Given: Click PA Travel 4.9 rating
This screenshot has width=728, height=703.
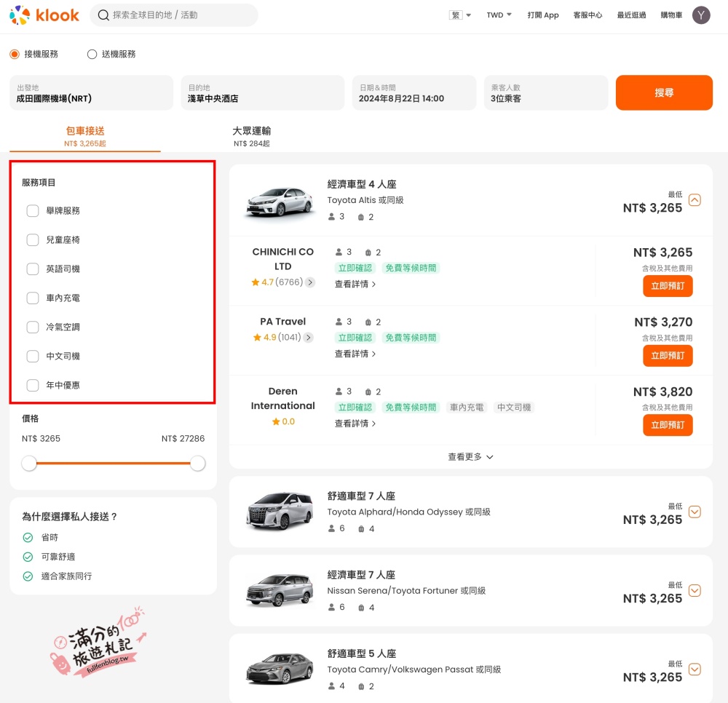Looking at the screenshot, I should (277, 338).
